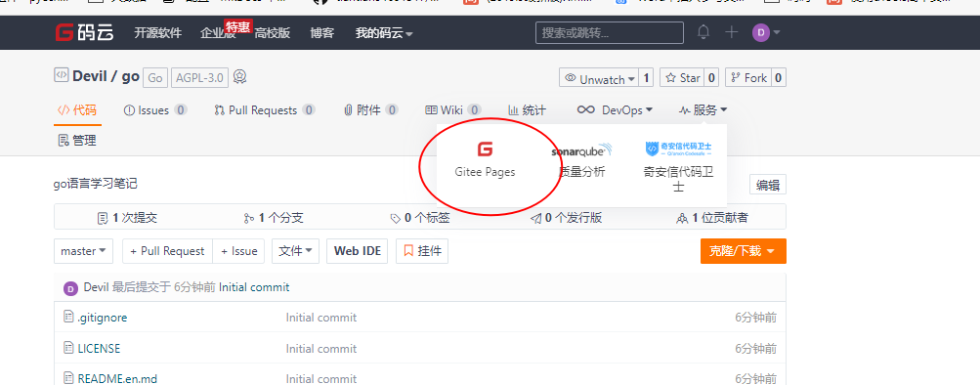Expand 我的码云 dropdown menu
The width and height of the screenshot is (980, 385).
click(384, 33)
